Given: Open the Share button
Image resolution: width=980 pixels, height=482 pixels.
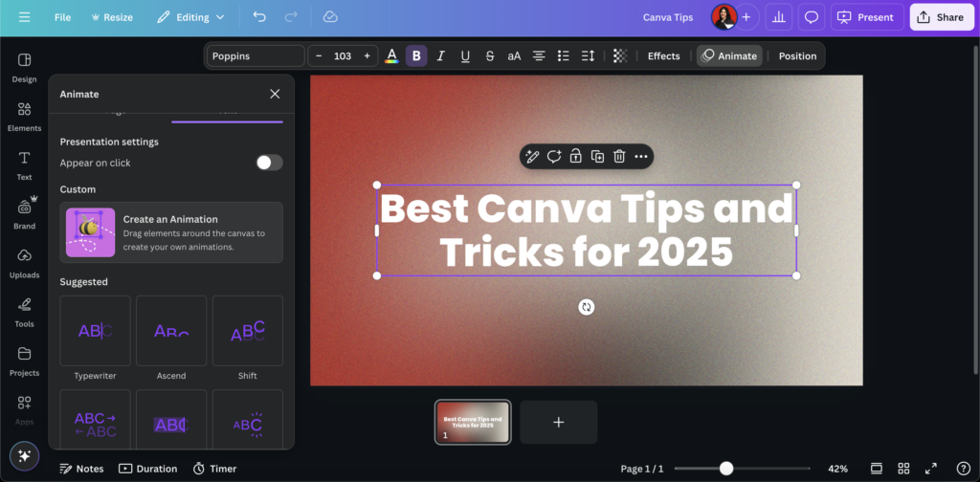Looking at the screenshot, I should [x=942, y=17].
